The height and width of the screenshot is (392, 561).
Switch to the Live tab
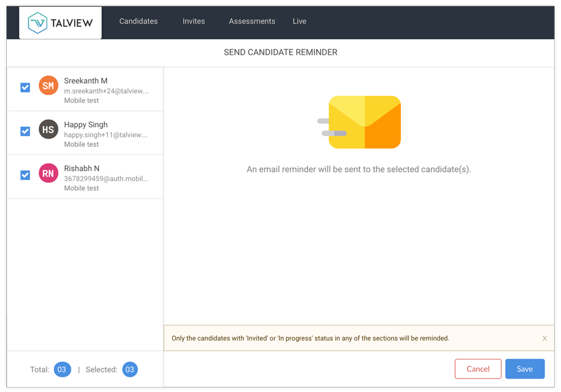coord(299,21)
